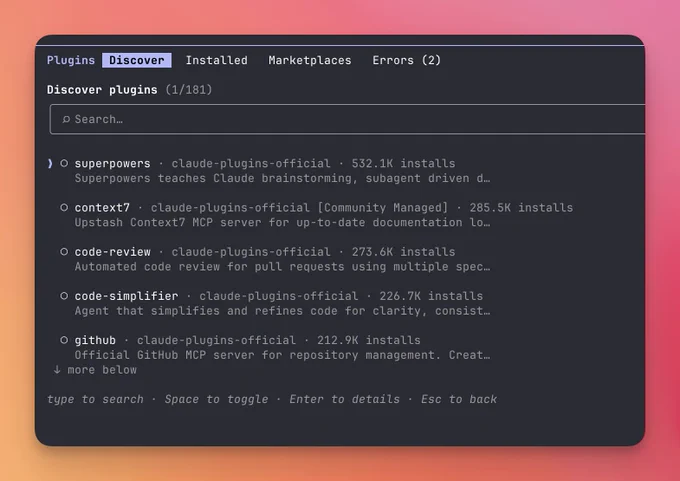680x481 pixels.
Task: Select the code-simplifier plugin name
Action: point(126,296)
